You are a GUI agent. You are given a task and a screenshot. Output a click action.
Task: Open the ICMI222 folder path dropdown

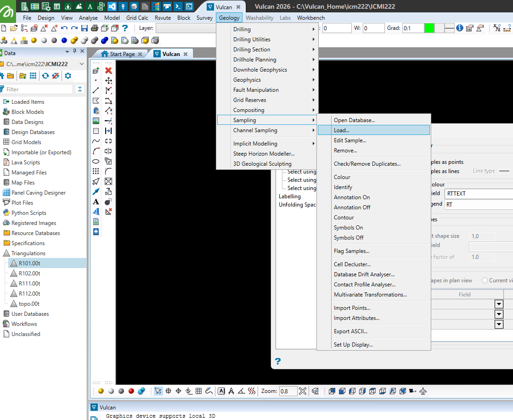coord(82,64)
